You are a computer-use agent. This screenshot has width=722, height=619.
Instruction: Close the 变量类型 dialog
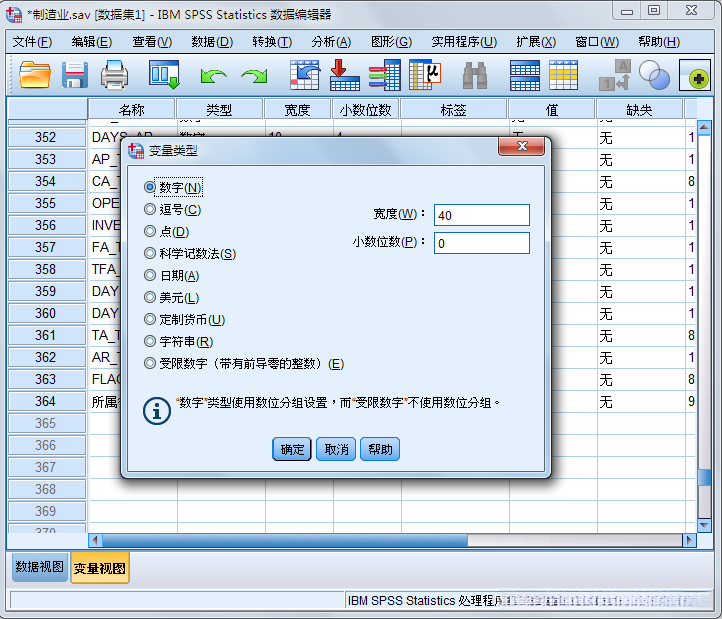(x=522, y=146)
